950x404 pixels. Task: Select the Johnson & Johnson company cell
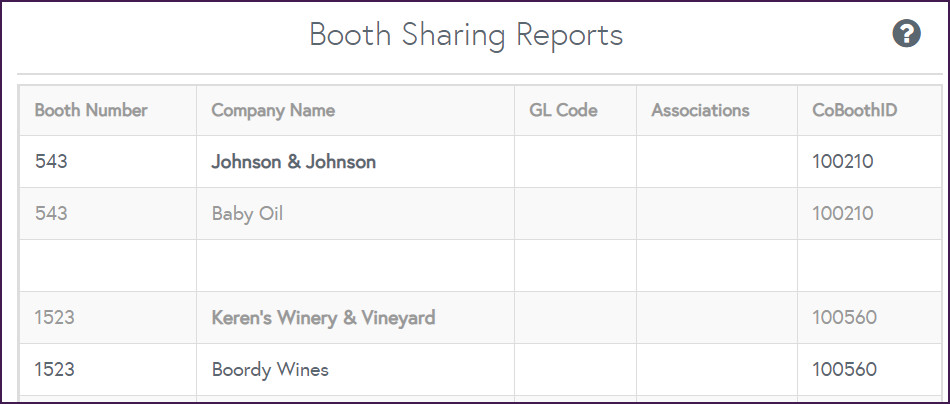[x=294, y=162]
